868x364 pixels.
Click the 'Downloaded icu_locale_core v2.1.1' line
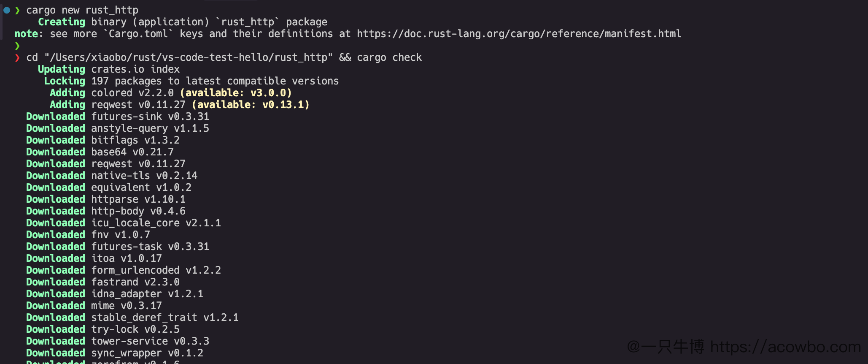(124, 223)
